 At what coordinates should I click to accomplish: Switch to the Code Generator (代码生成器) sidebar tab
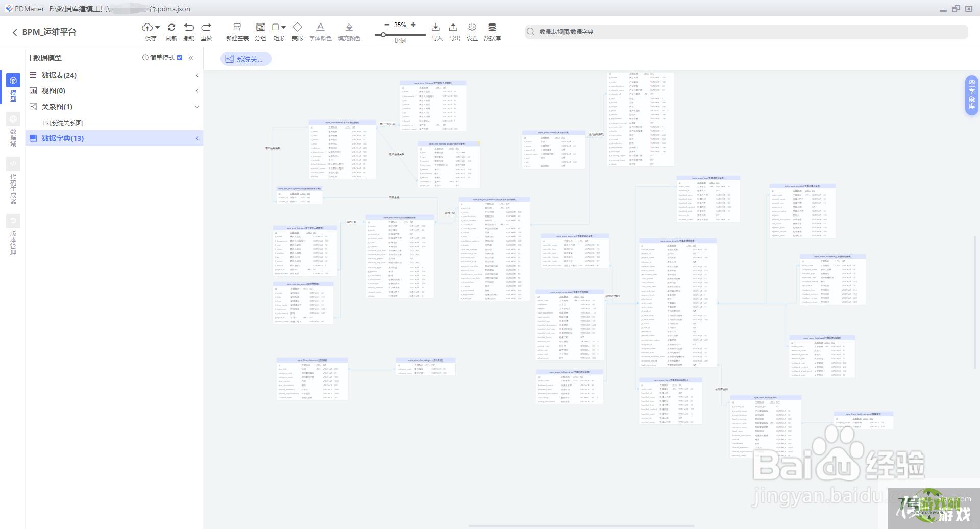coord(13,181)
